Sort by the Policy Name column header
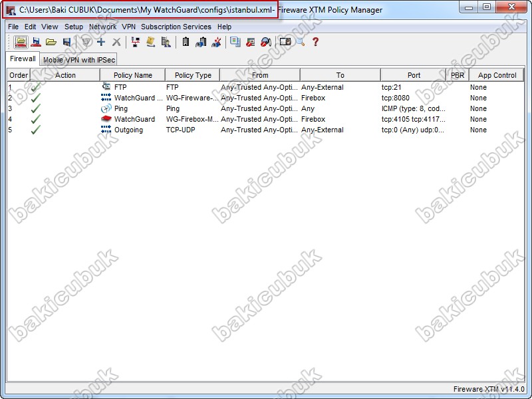The height and width of the screenshot is (399, 532). tap(132, 75)
